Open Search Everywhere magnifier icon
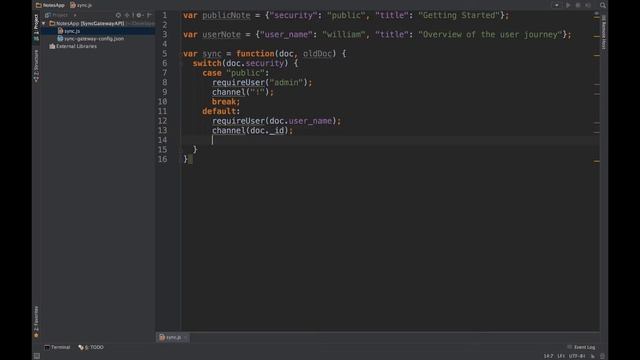This screenshot has height=360, width=640. [x=603, y=5]
